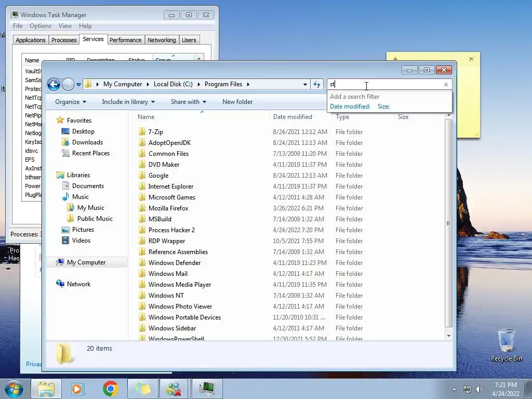Open My Music folder in sidebar
The height and width of the screenshot is (399, 532).
(90, 208)
